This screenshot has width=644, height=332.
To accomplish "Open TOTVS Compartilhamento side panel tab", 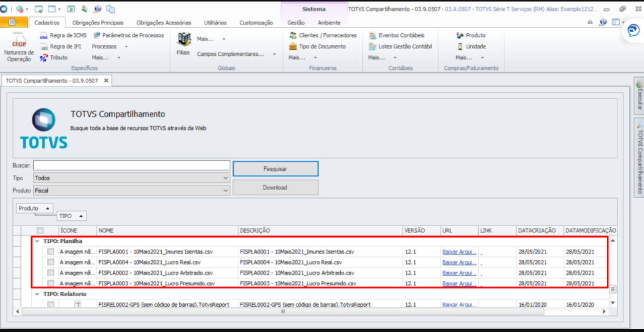I will point(639,158).
